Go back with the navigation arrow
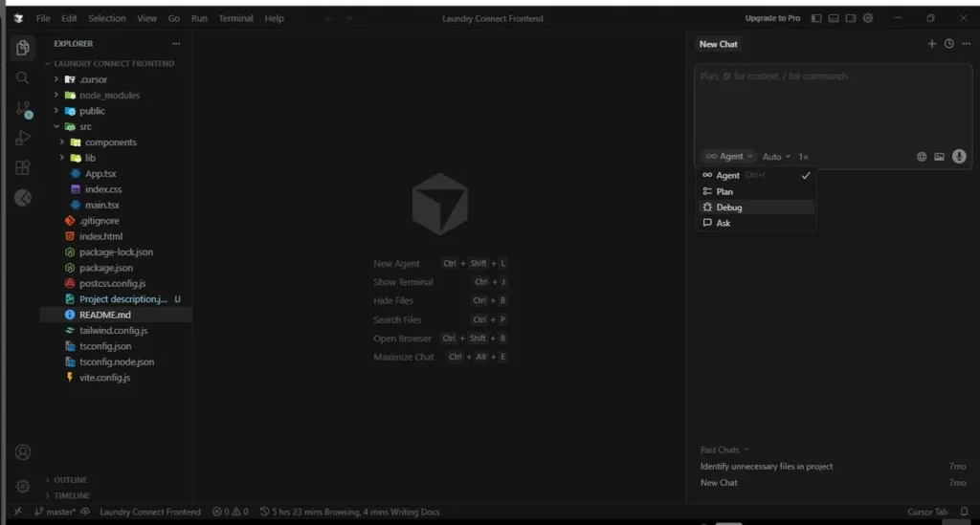 (329, 18)
